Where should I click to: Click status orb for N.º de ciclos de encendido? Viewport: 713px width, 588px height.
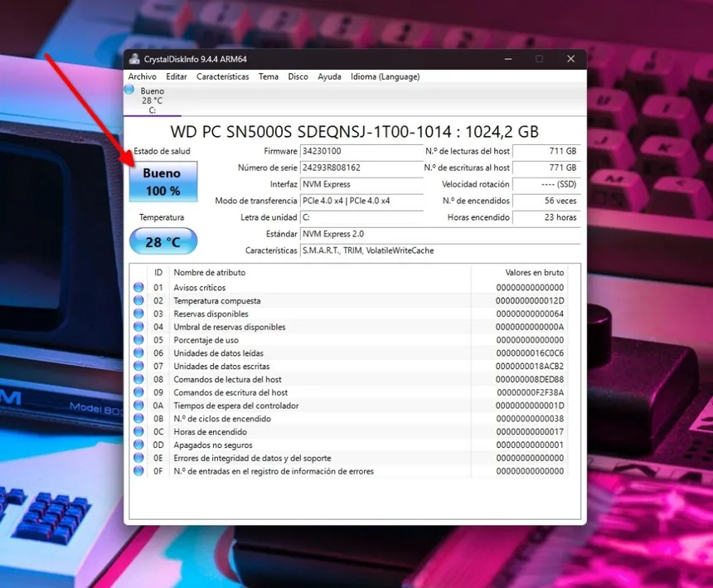point(138,418)
